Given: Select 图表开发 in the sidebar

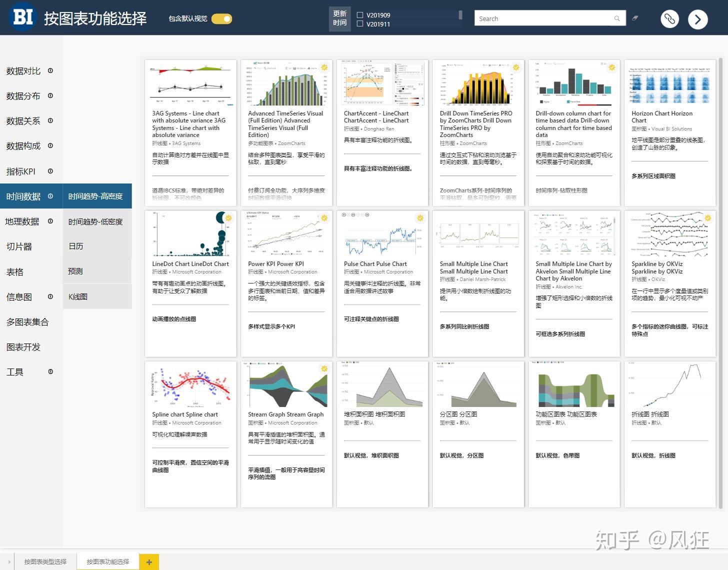Looking at the screenshot, I should coord(23,347).
